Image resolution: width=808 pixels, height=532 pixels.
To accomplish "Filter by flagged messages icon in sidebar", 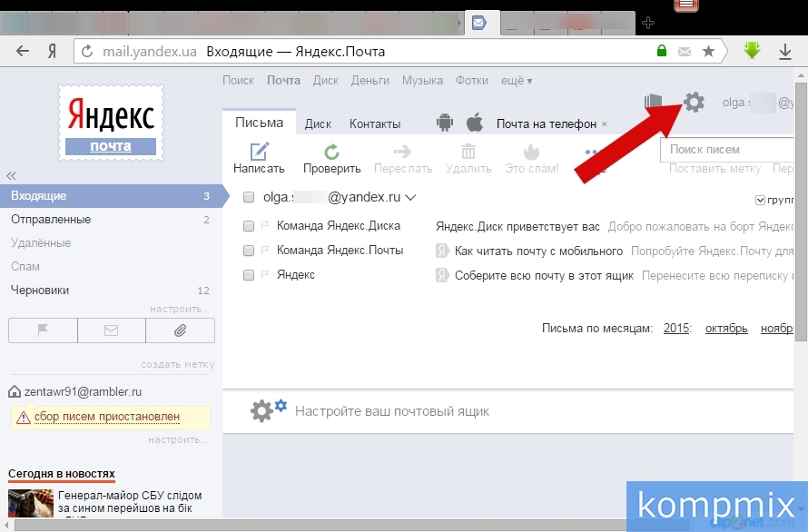I will click(43, 330).
